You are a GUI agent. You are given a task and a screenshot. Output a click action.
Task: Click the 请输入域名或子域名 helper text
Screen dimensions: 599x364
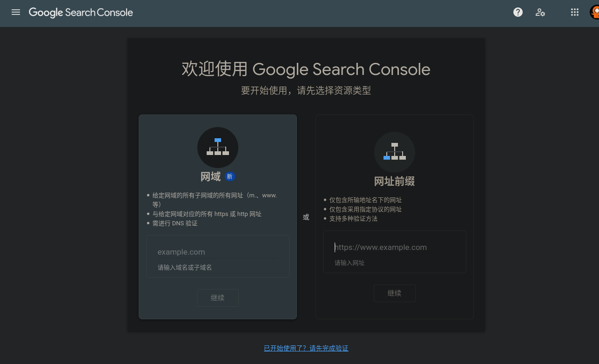(x=185, y=268)
